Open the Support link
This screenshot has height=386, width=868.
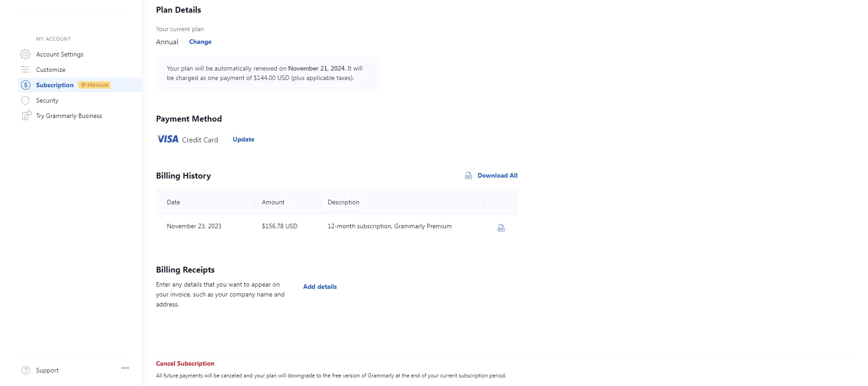tap(47, 370)
